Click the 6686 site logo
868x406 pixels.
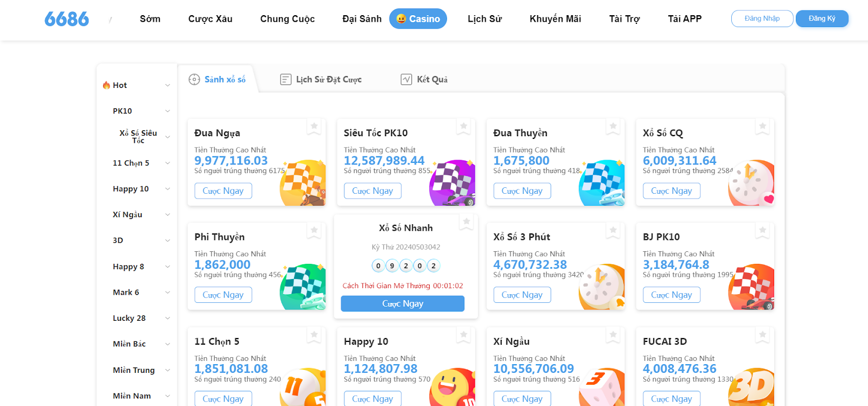tap(67, 19)
